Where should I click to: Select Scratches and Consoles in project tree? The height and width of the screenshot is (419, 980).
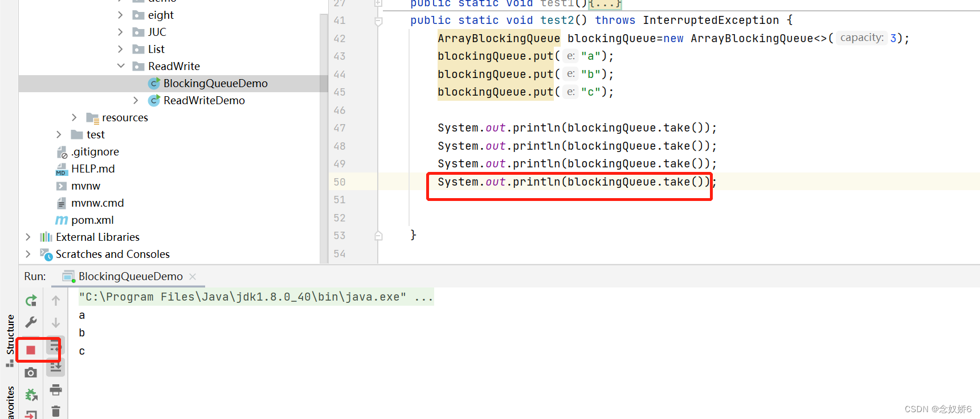pos(112,254)
